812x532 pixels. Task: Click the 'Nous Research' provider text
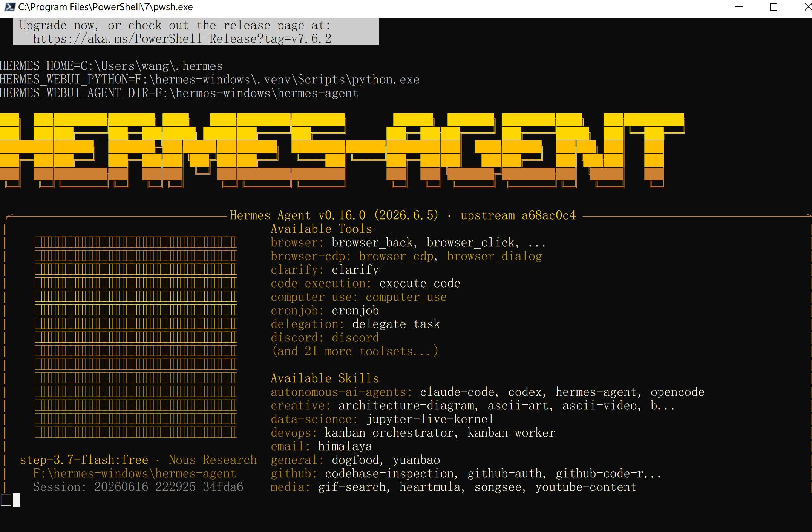pos(212,460)
